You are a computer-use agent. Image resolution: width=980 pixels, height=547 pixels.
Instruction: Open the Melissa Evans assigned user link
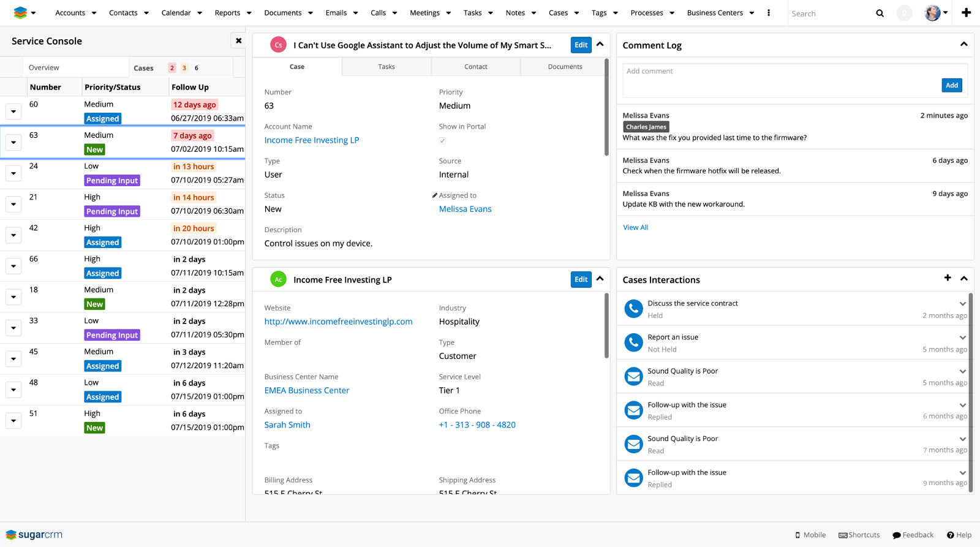465,209
